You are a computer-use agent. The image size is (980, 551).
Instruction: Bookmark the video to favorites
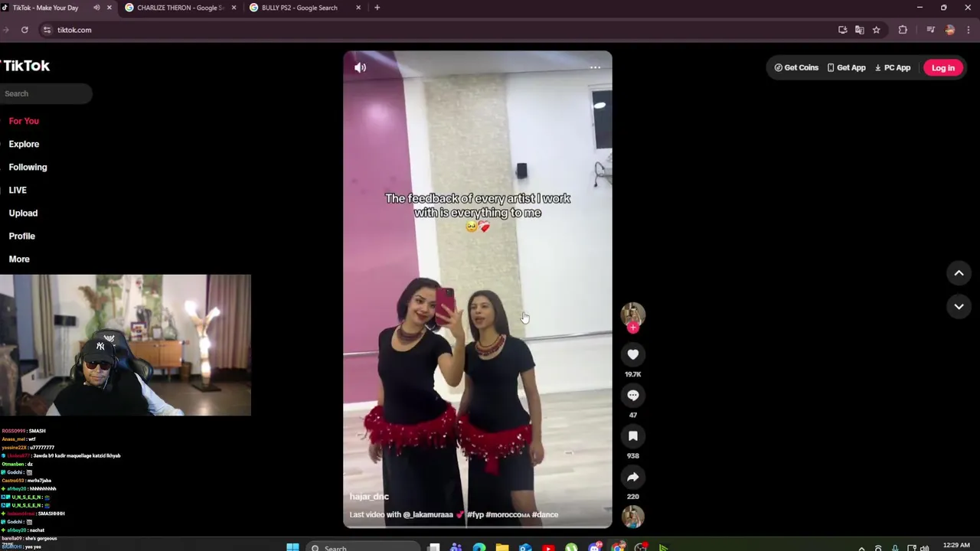pos(632,436)
